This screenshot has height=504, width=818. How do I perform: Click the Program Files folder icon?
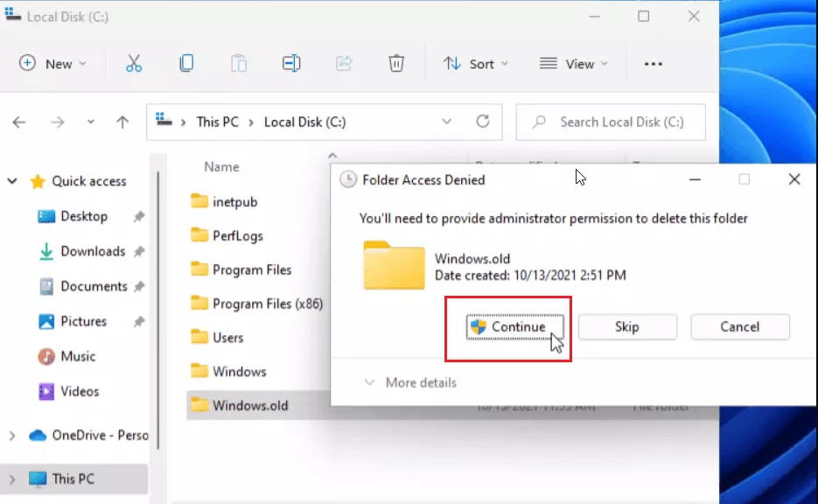(x=199, y=269)
